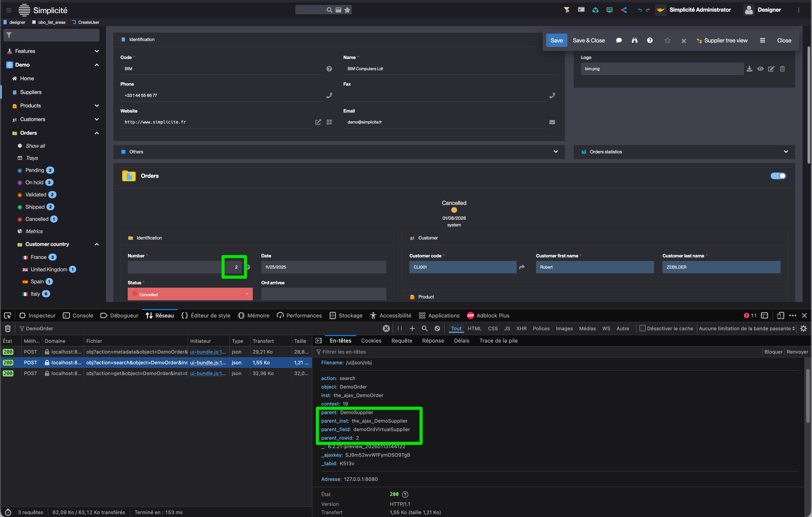
Task: Click the Customer code field CLI001
Action: tap(462, 267)
